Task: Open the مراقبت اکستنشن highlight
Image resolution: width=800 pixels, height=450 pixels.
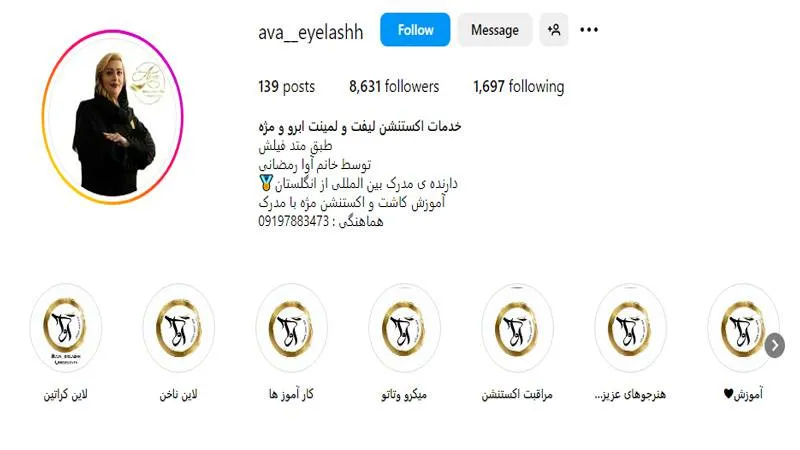Action: point(517,328)
